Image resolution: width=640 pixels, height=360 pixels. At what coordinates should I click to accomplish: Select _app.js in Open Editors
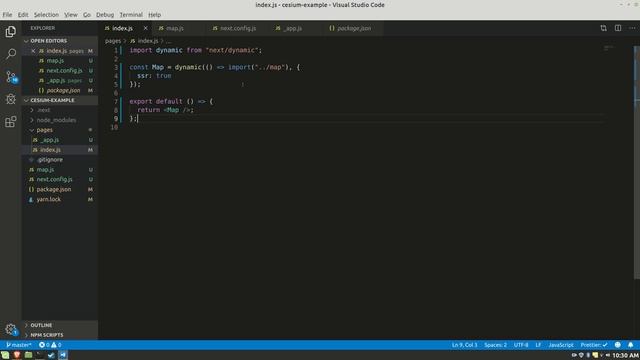point(60,80)
